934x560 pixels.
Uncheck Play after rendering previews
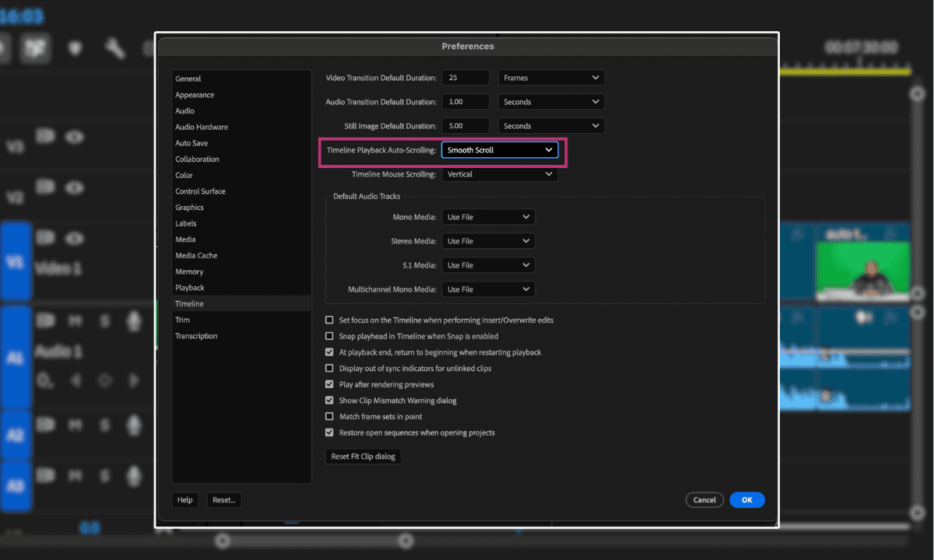point(329,384)
